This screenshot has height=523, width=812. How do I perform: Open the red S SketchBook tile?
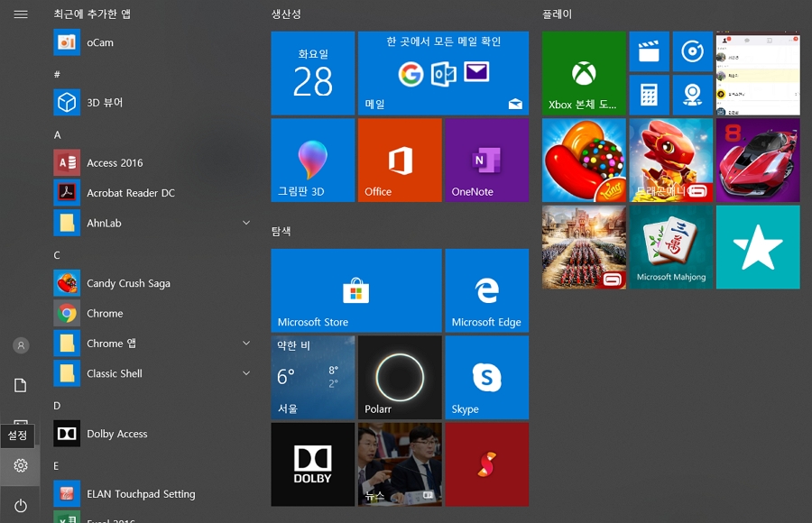pyautogui.click(x=487, y=464)
